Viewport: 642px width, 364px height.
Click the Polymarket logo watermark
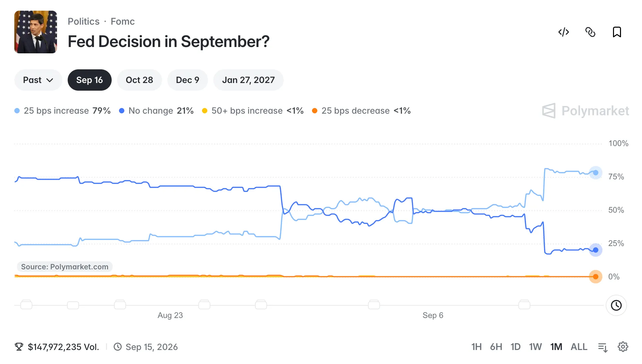[586, 111]
